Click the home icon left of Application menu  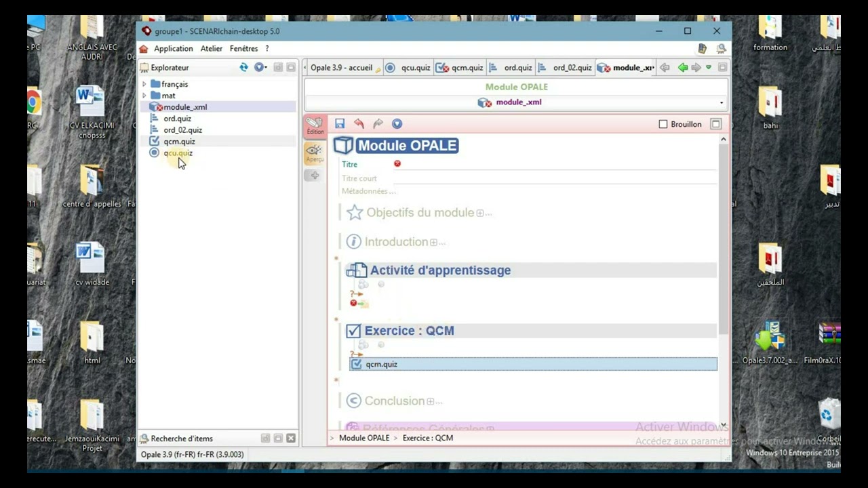click(144, 49)
